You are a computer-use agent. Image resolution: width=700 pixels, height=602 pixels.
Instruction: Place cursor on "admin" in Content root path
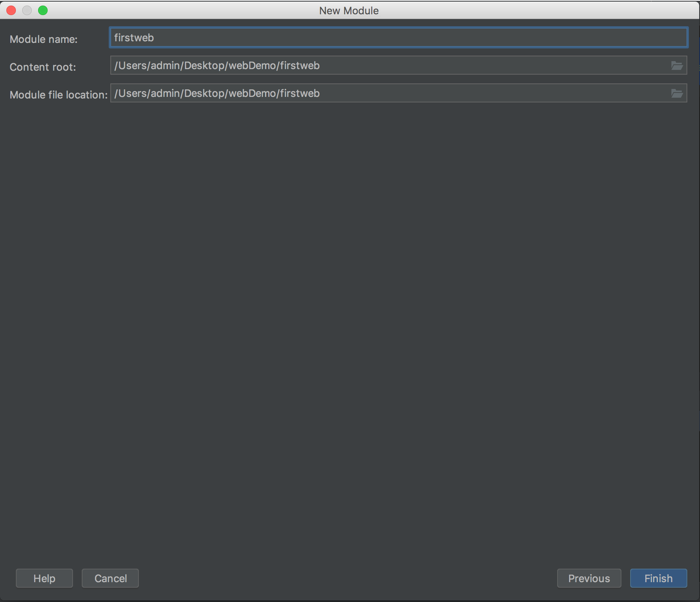[x=165, y=66]
